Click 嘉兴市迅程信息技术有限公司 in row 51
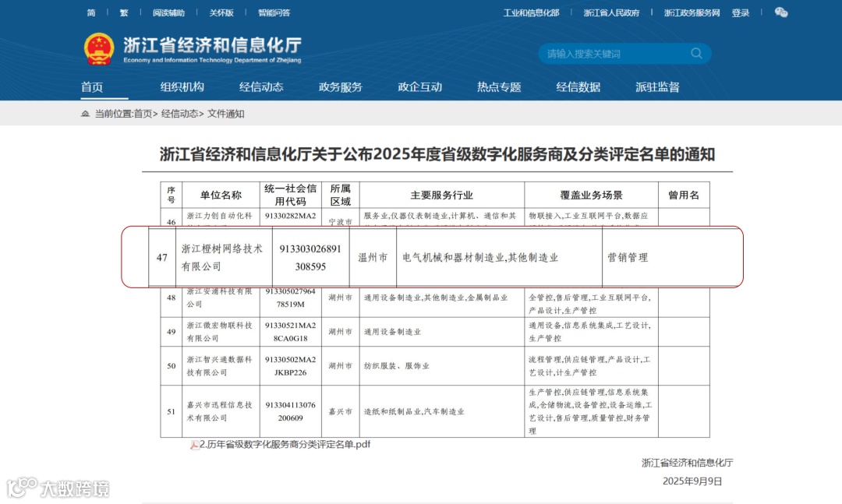The width and height of the screenshot is (842, 504). point(219,411)
